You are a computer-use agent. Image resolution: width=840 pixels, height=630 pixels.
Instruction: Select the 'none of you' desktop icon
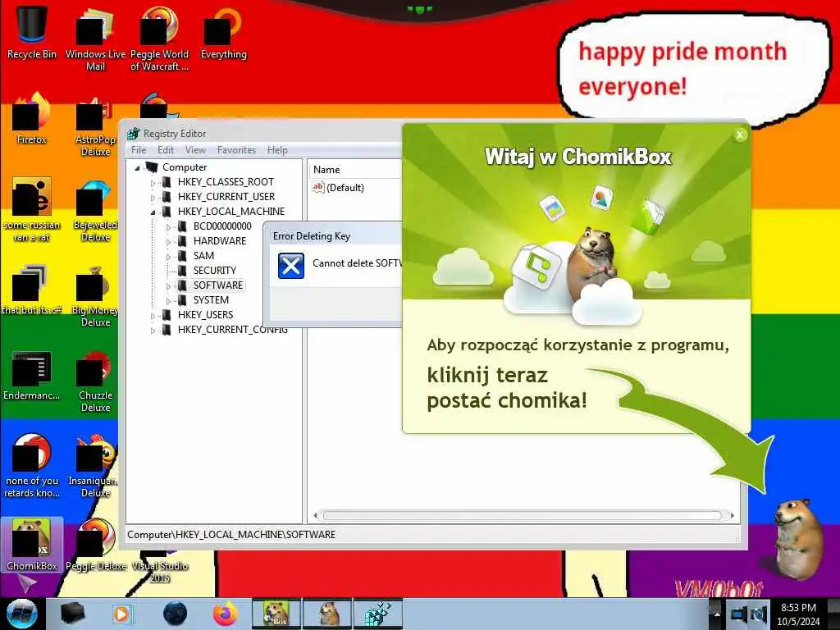(x=31, y=466)
